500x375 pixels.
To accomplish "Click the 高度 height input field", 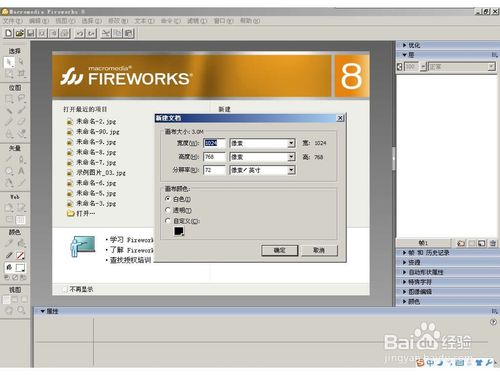I will coord(214,157).
